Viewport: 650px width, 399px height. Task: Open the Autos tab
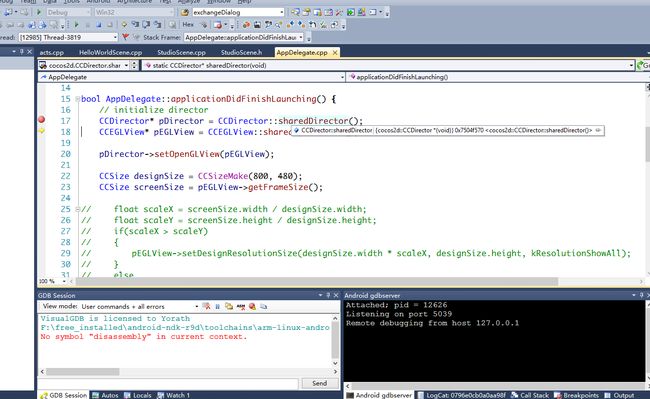pos(106,395)
